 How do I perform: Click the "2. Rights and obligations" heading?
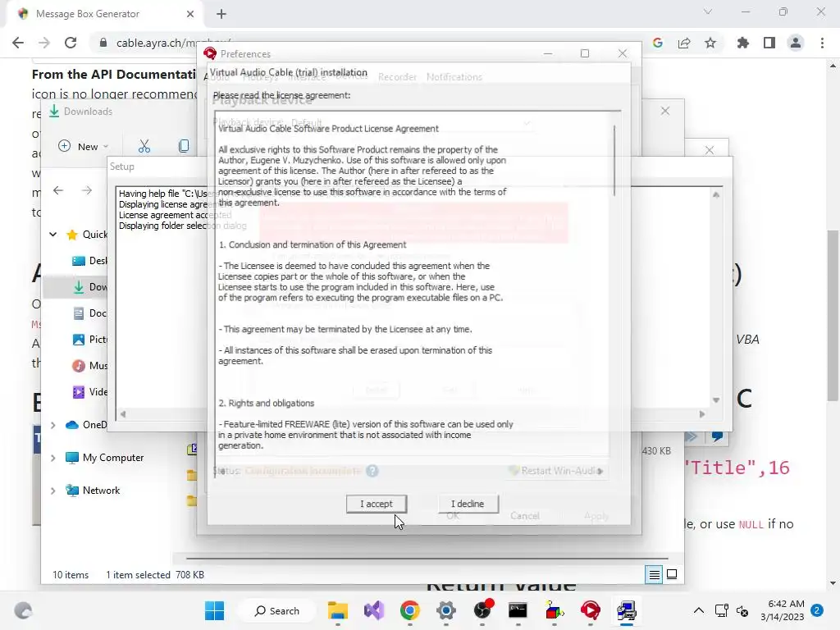coord(267,403)
